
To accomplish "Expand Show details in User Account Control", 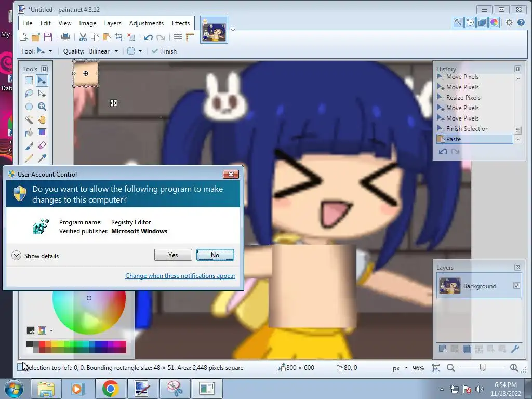I will (35, 256).
